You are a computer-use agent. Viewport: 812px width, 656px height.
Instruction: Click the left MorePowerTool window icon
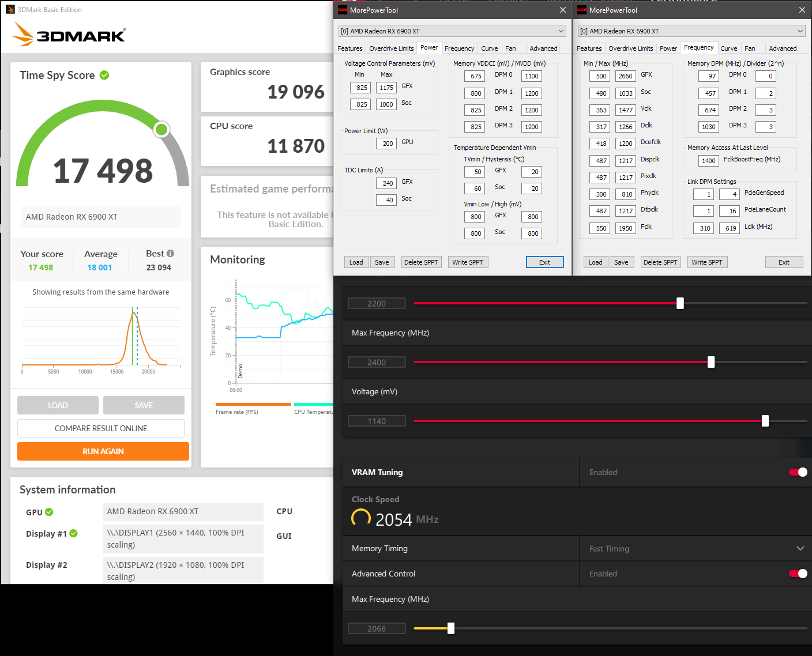pyautogui.click(x=343, y=10)
